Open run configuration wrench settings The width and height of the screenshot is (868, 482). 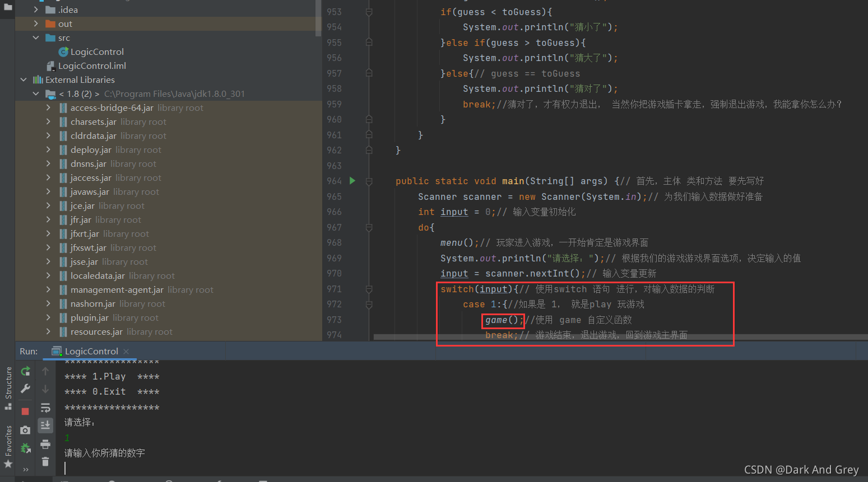pos(25,389)
